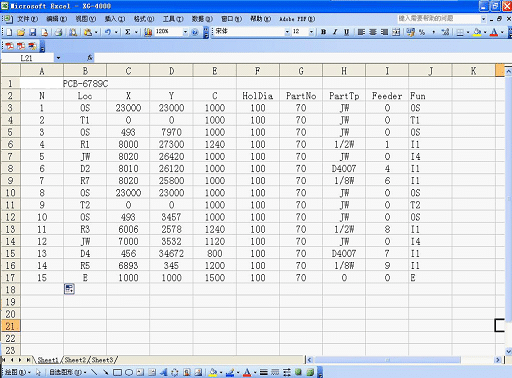Open a file with the folder icon
The width and height of the screenshot is (512, 378).
point(21,32)
